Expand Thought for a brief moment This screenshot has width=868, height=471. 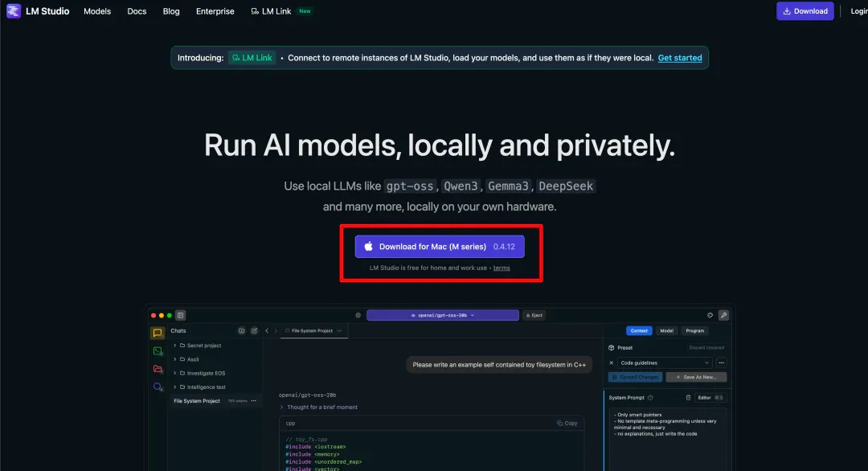click(319, 408)
